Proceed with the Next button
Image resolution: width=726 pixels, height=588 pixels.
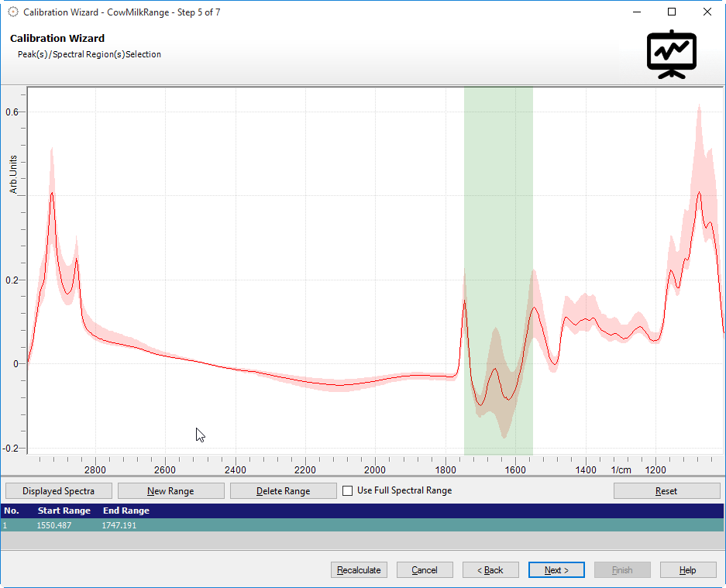(x=556, y=570)
